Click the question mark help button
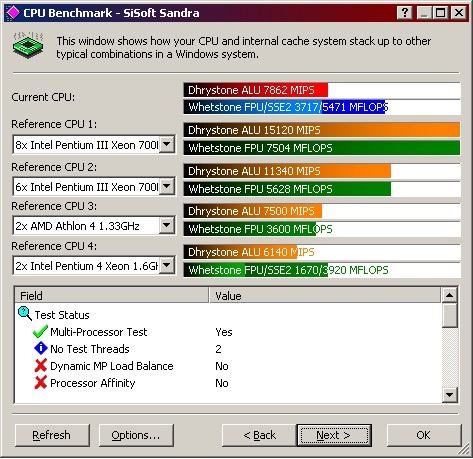 click(405, 13)
